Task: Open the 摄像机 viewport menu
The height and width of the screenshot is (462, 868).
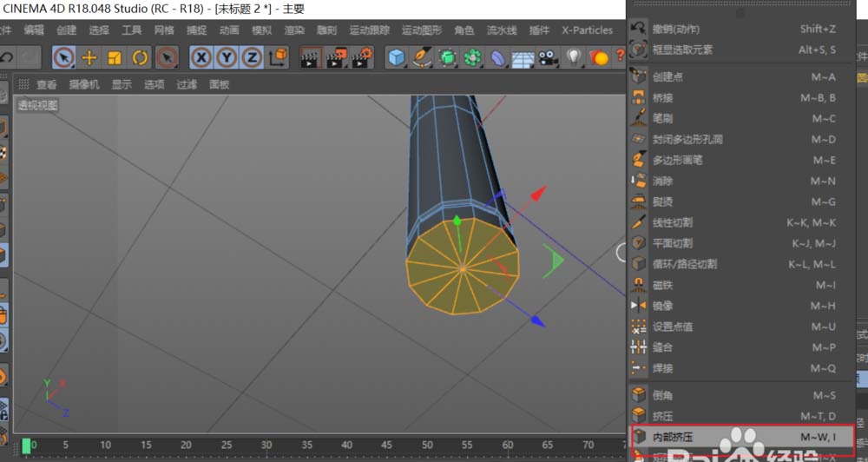Action: (84, 84)
